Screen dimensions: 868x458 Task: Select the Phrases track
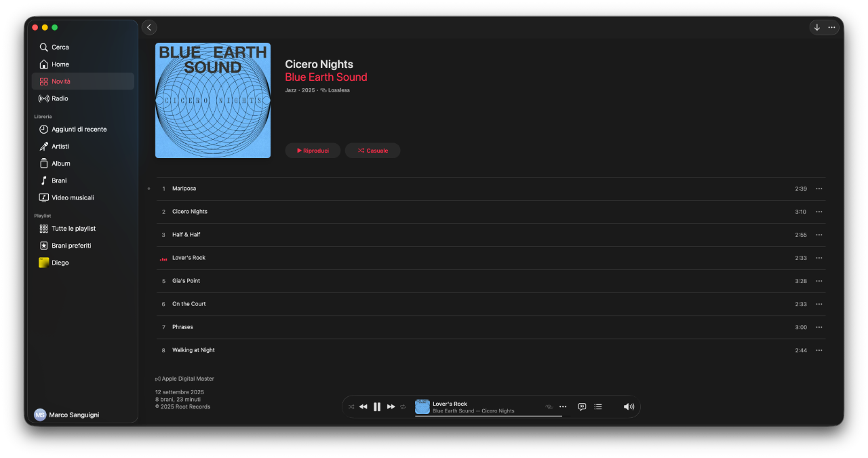coord(491,327)
